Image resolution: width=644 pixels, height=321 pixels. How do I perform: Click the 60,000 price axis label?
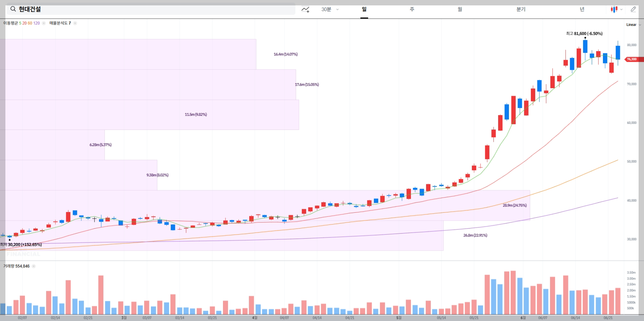632,123
